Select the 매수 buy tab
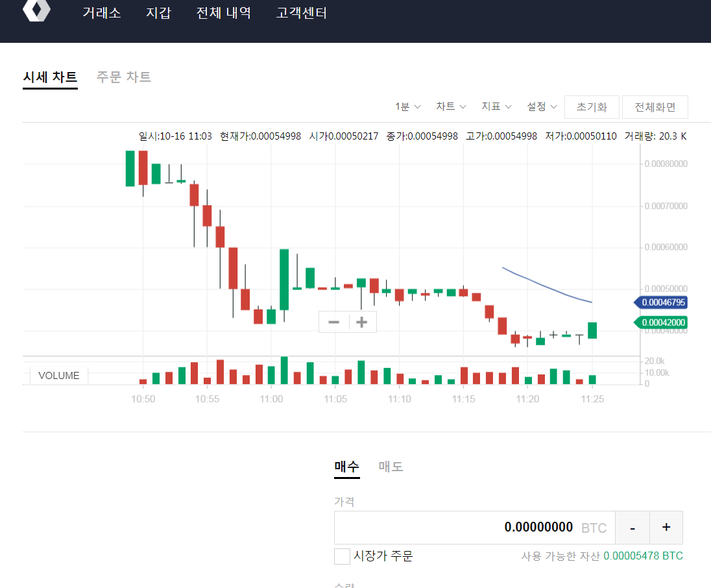The image size is (711, 588). click(347, 467)
